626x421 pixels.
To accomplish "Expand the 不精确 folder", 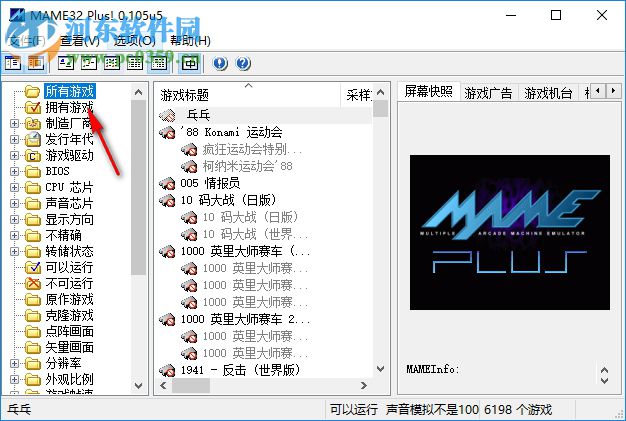I will coord(14,235).
